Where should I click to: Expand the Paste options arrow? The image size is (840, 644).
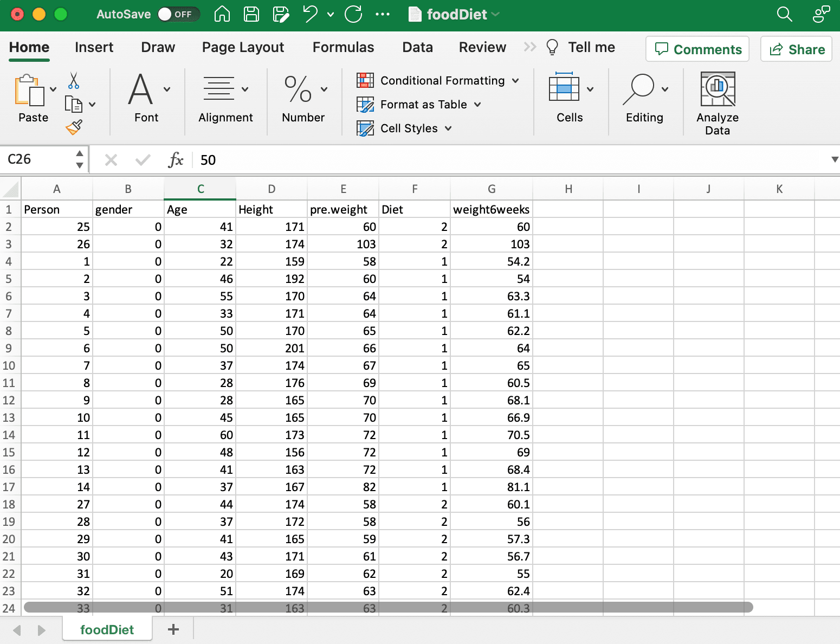[x=53, y=89]
